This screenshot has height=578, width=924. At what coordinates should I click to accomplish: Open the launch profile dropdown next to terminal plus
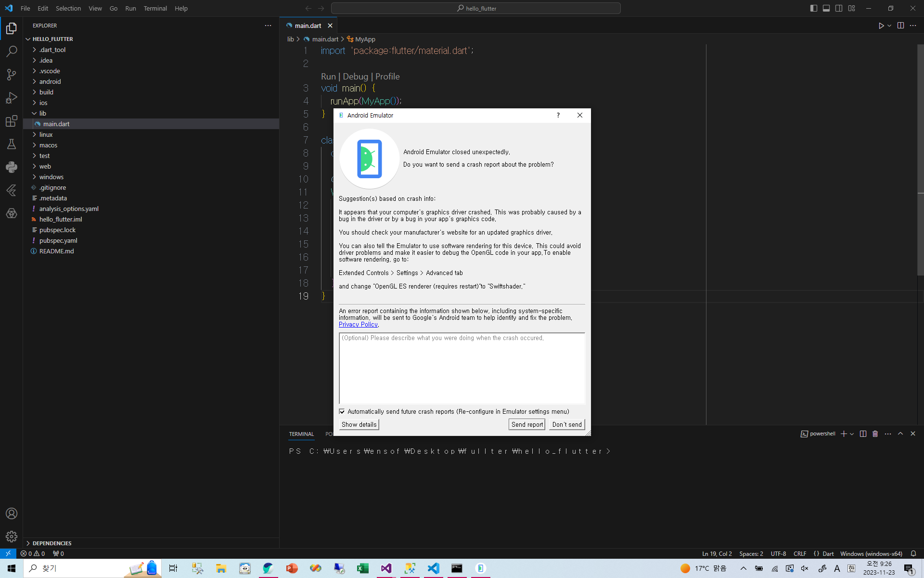[852, 434]
